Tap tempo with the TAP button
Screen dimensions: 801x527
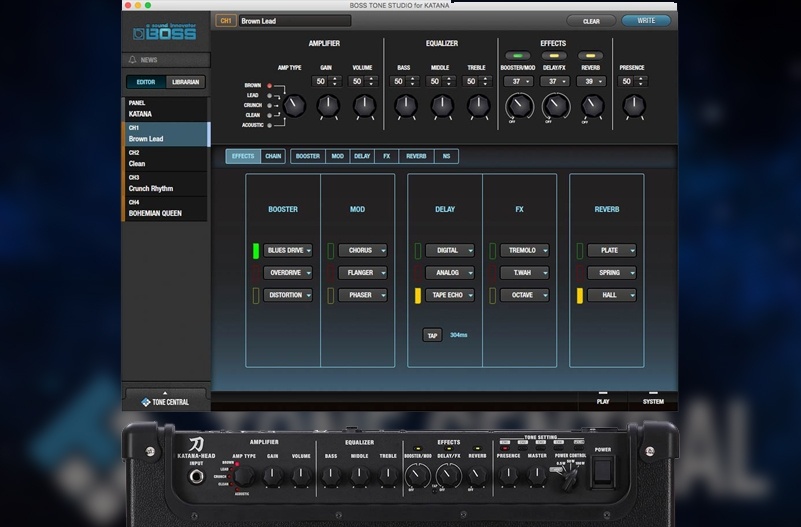tap(432, 336)
